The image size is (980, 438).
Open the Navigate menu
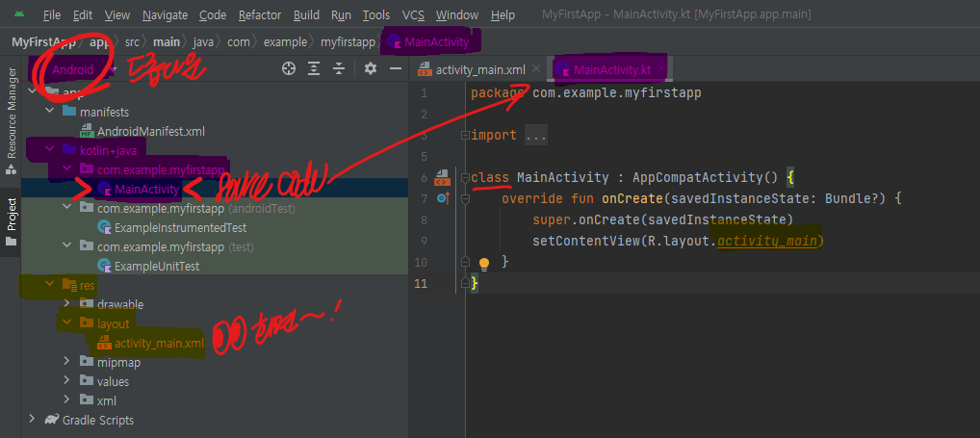(x=165, y=15)
